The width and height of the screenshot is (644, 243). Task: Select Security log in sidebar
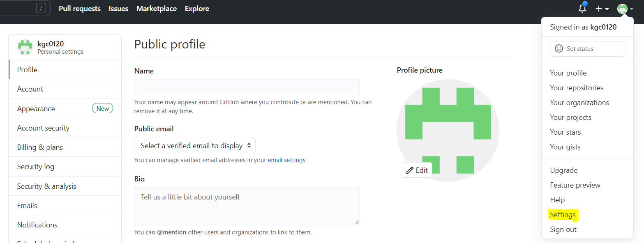pyautogui.click(x=65, y=166)
